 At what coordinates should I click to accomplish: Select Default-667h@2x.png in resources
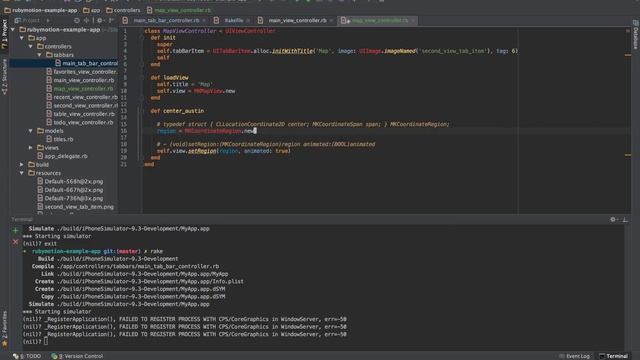(70, 190)
